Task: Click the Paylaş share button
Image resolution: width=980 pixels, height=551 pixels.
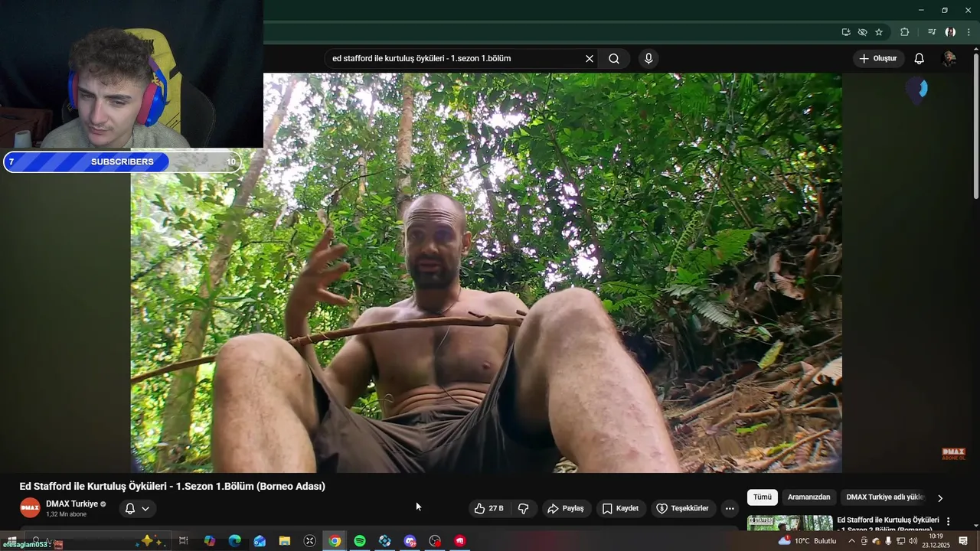Action: (x=566, y=508)
